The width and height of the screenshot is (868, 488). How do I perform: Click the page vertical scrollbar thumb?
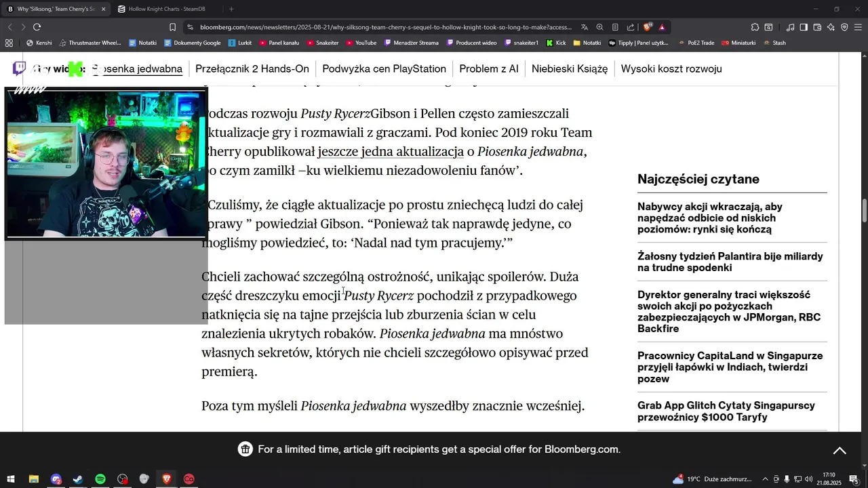point(865,211)
